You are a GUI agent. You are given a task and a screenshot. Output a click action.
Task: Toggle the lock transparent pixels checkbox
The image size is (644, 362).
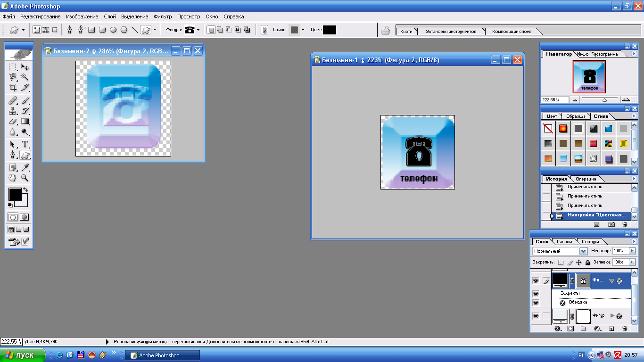(x=561, y=263)
